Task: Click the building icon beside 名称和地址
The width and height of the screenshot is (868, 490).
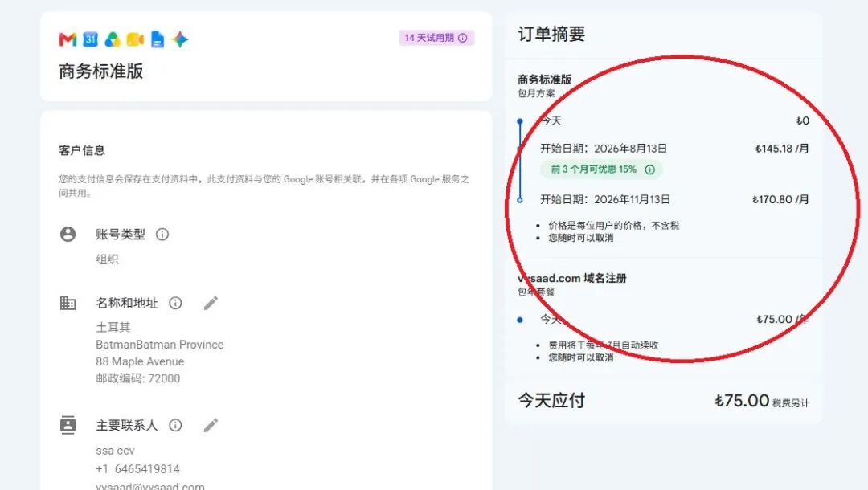Action: click(68, 303)
